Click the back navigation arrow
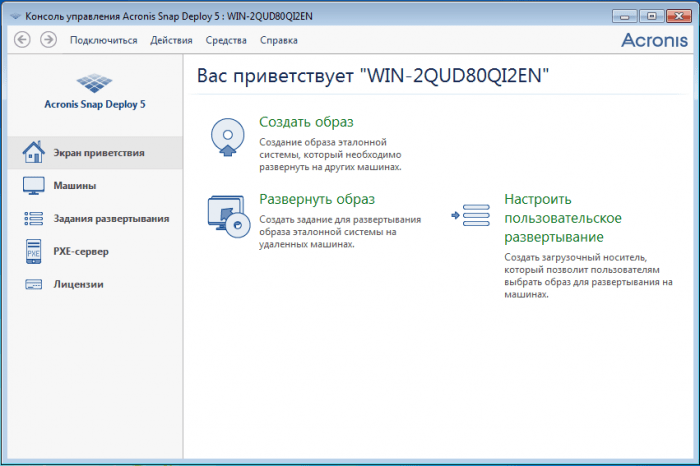700x466 pixels. click(x=22, y=40)
